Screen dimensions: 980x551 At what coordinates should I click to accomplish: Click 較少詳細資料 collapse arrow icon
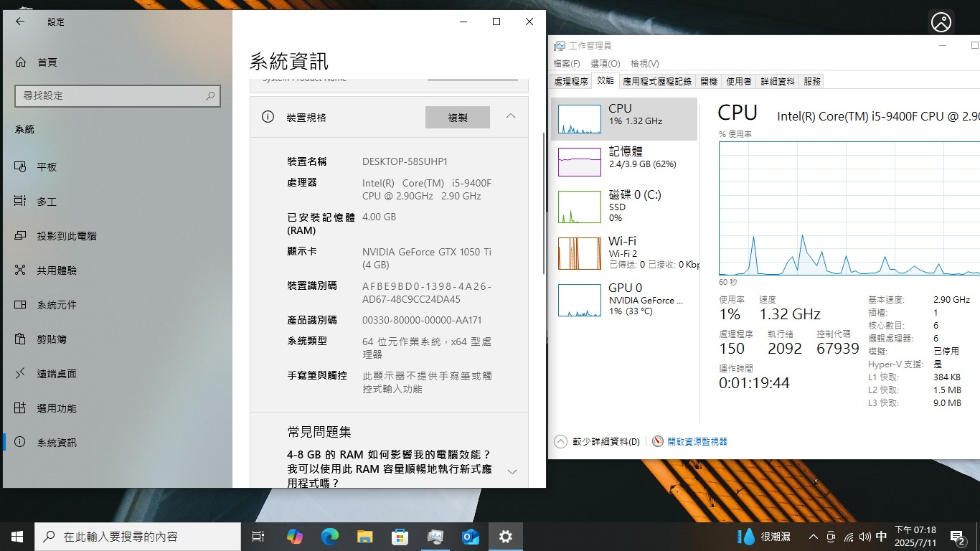(560, 441)
